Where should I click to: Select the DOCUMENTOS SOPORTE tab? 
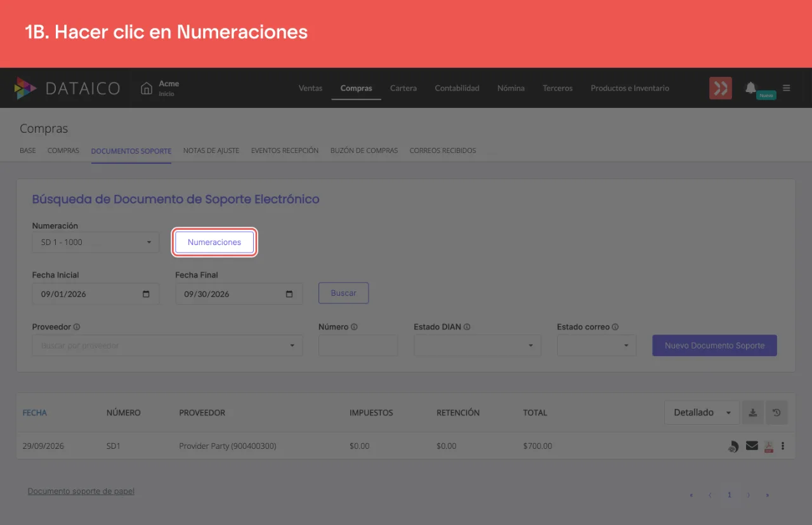(131, 151)
